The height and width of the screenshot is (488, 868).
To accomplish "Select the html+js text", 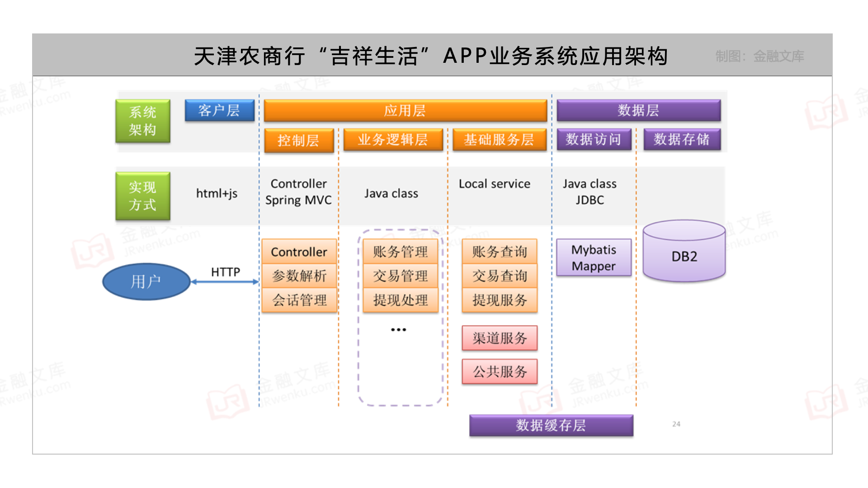I will click(x=217, y=193).
